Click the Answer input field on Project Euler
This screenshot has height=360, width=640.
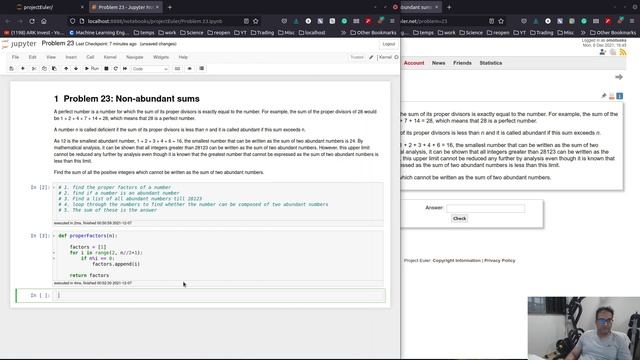point(485,208)
